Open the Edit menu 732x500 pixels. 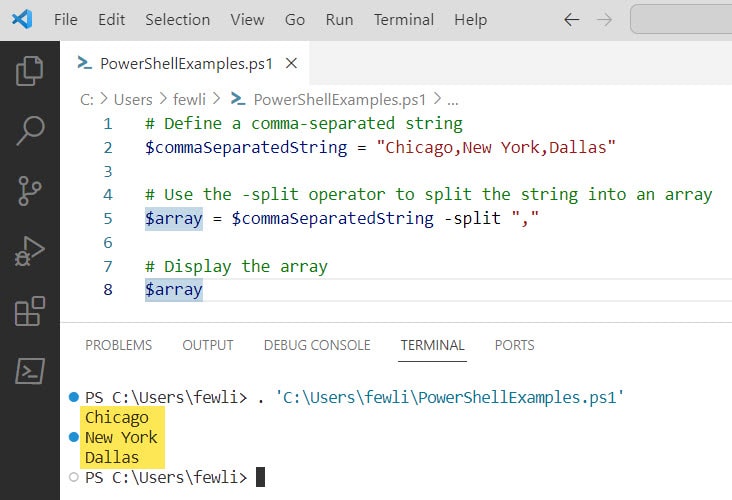coord(111,20)
